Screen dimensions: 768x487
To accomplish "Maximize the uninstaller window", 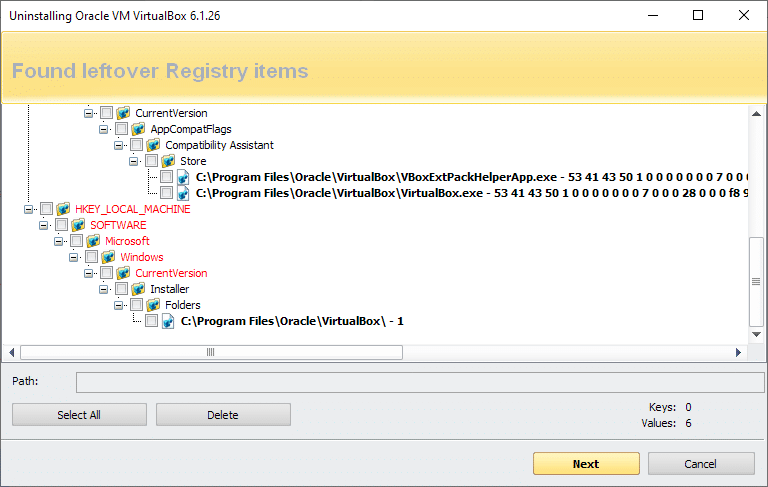I will pos(698,16).
